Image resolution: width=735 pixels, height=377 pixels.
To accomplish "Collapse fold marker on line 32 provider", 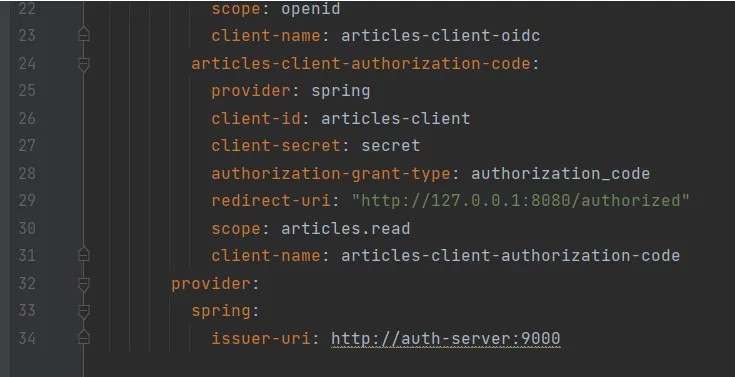I will coord(83,284).
